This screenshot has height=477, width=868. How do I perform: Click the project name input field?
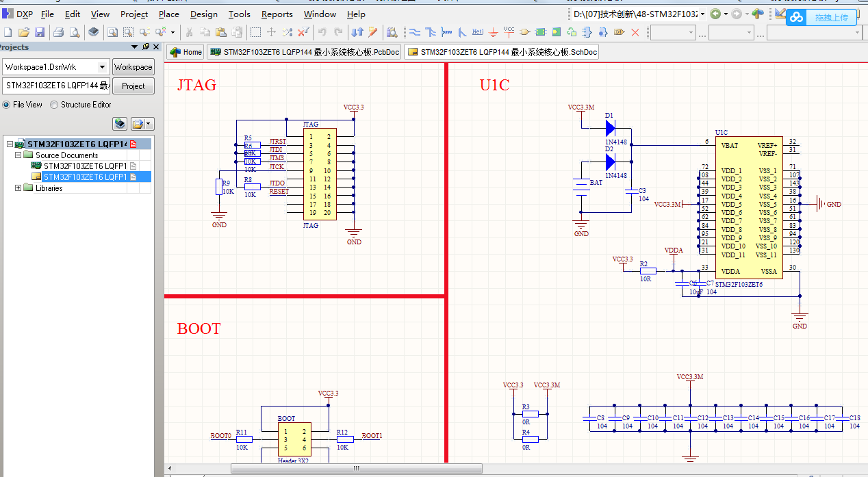click(56, 86)
